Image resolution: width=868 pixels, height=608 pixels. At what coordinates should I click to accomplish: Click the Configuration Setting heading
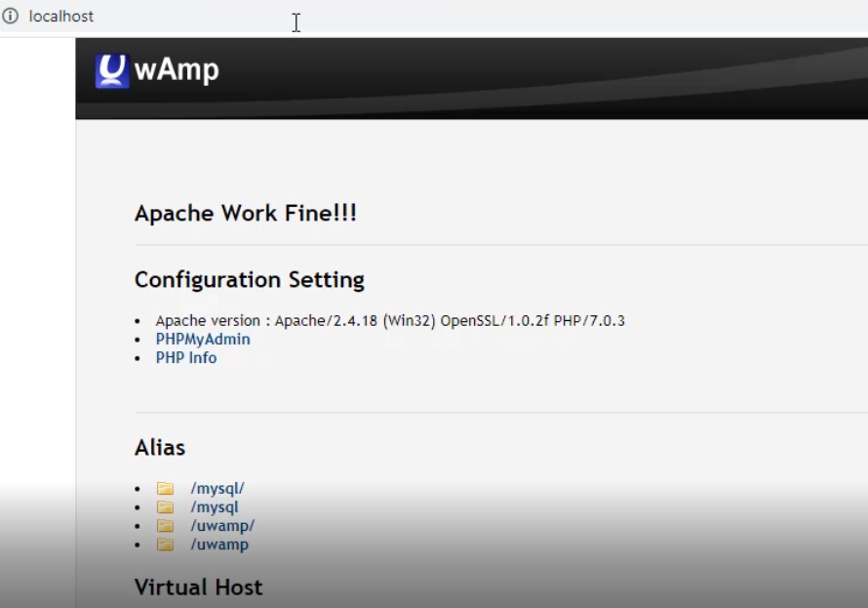(250, 280)
